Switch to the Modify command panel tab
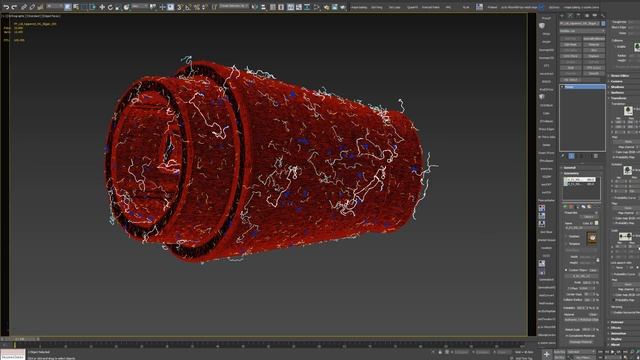Screen dimensions: 640x360 tap(570, 16)
